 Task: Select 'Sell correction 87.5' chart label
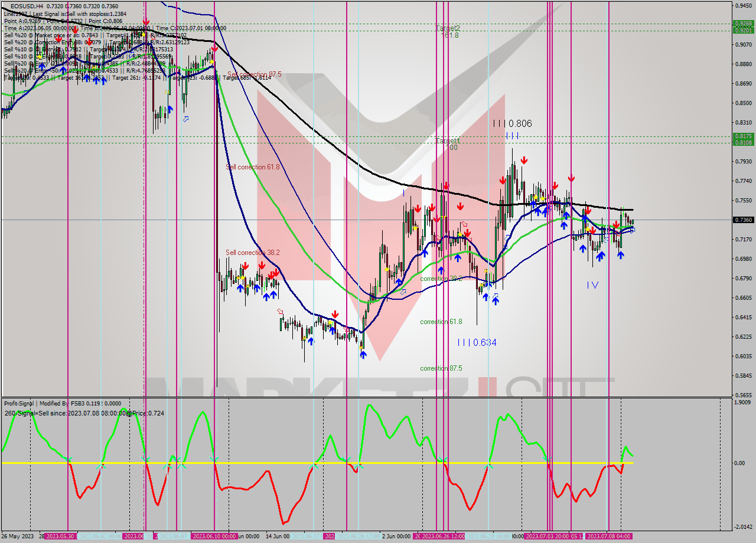point(254,75)
